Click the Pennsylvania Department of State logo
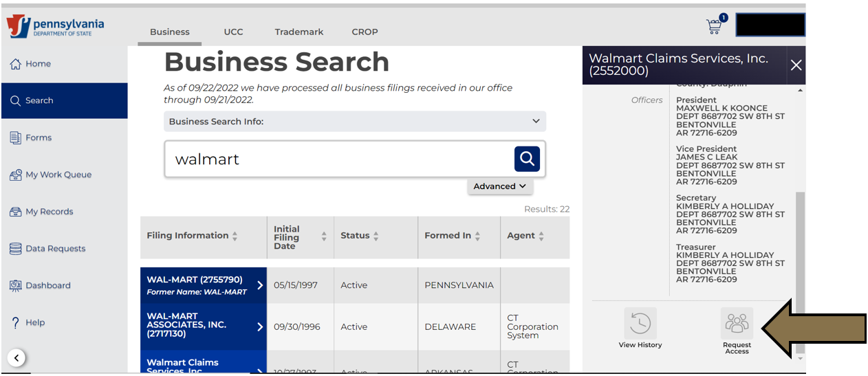Image resolution: width=868 pixels, height=376 pixels. [x=56, y=27]
